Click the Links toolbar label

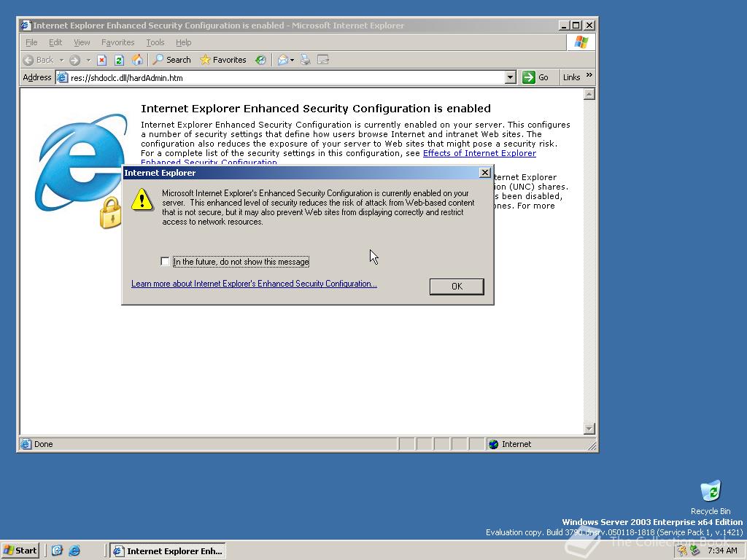(x=571, y=77)
